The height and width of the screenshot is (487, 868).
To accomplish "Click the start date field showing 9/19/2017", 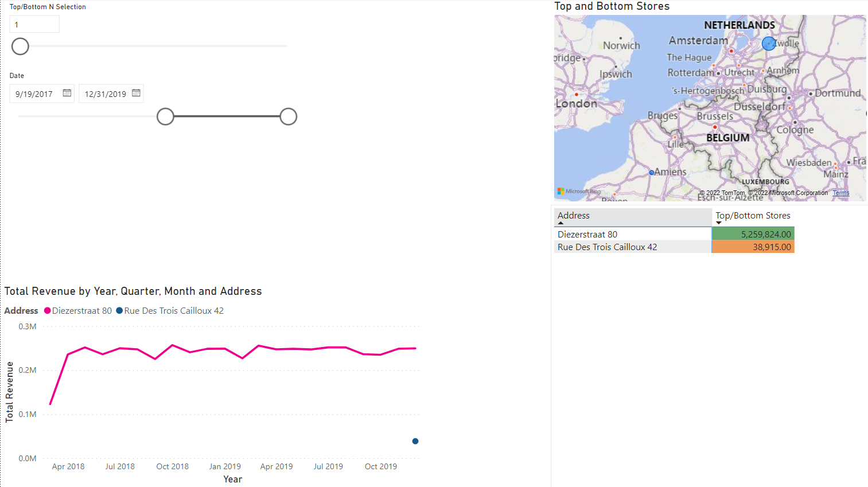I will pyautogui.click(x=42, y=93).
